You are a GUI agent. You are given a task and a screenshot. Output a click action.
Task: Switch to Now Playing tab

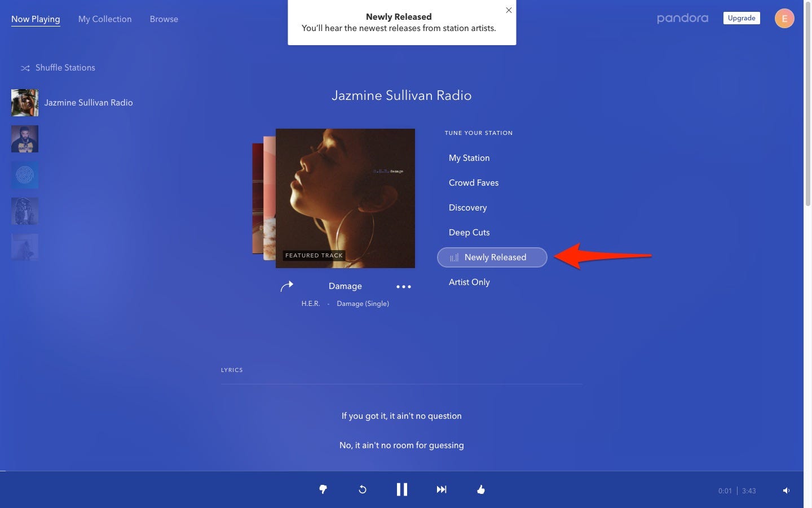(x=36, y=19)
